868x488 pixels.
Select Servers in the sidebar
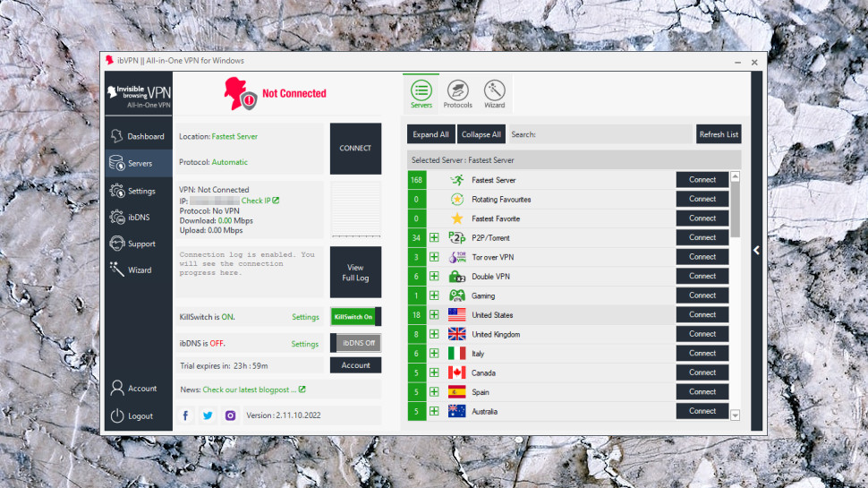[x=139, y=163]
